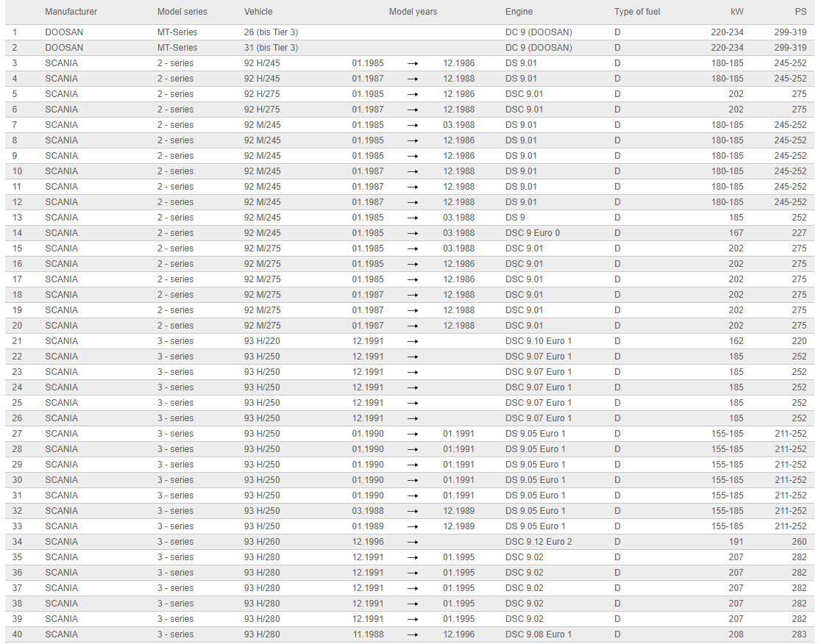
Task: Click engine DSC 9.07 Euro 1 in row 22
Action: [x=538, y=356]
